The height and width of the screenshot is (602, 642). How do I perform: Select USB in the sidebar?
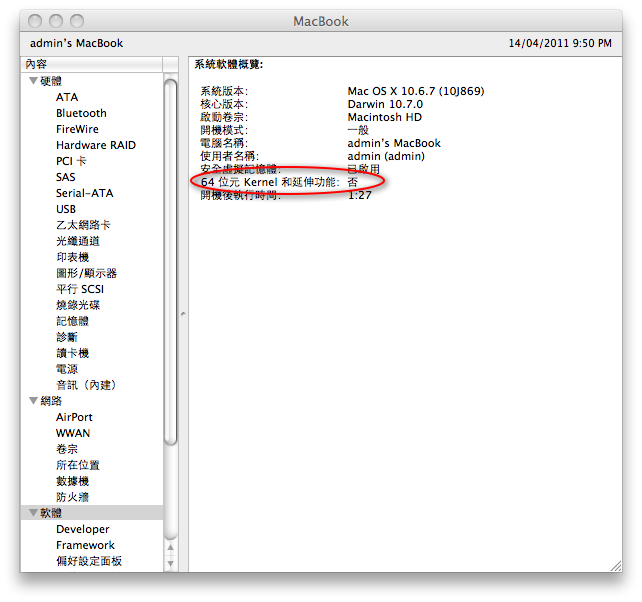click(x=66, y=209)
